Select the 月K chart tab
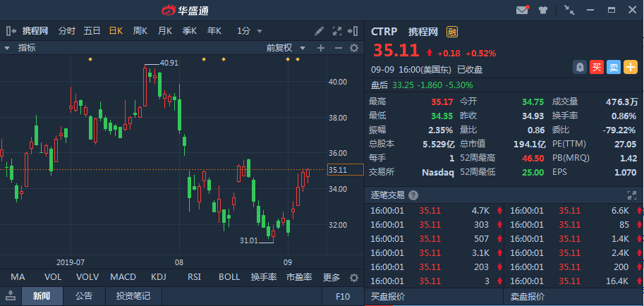The height and width of the screenshot is (306, 644). [165, 31]
